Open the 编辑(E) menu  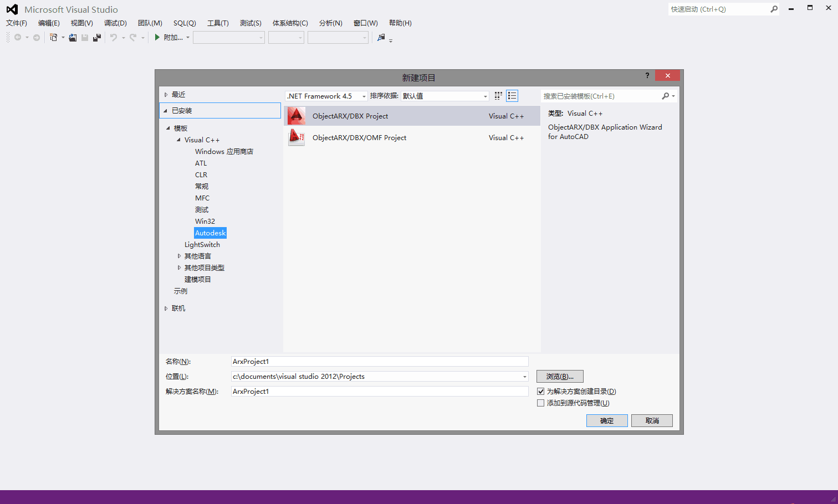click(x=49, y=23)
